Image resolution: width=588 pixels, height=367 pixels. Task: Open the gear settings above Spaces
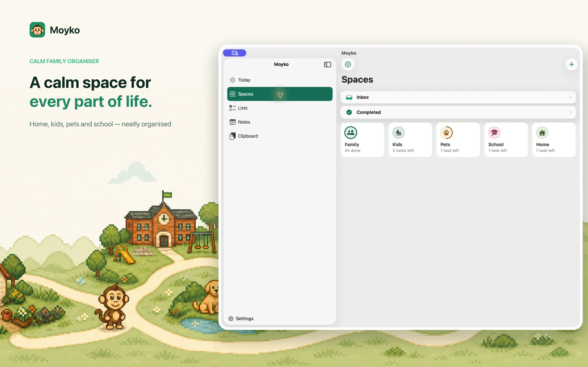pos(348,64)
